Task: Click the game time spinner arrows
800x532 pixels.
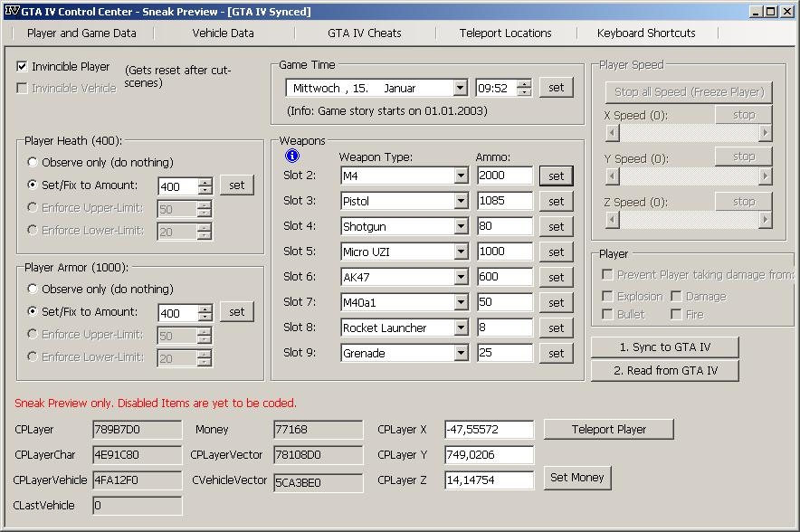Action: point(524,88)
